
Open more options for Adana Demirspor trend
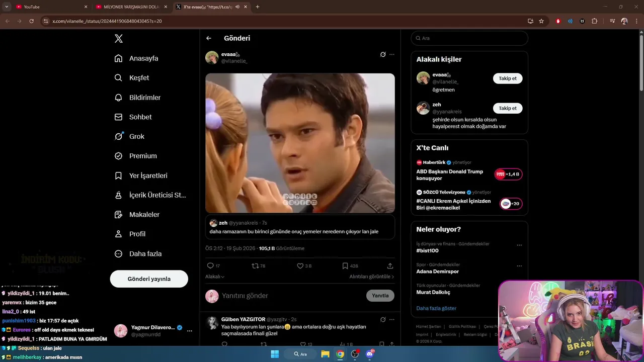tap(519, 266)
